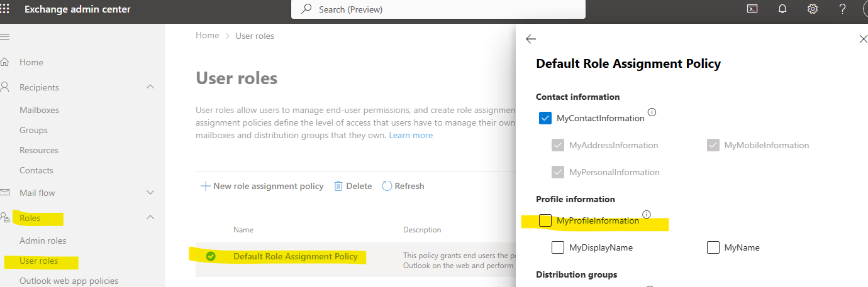Open the app launcher waffle icon
Image resolution: width=868 pixels, height=287 pixels.
pos(4,9)
